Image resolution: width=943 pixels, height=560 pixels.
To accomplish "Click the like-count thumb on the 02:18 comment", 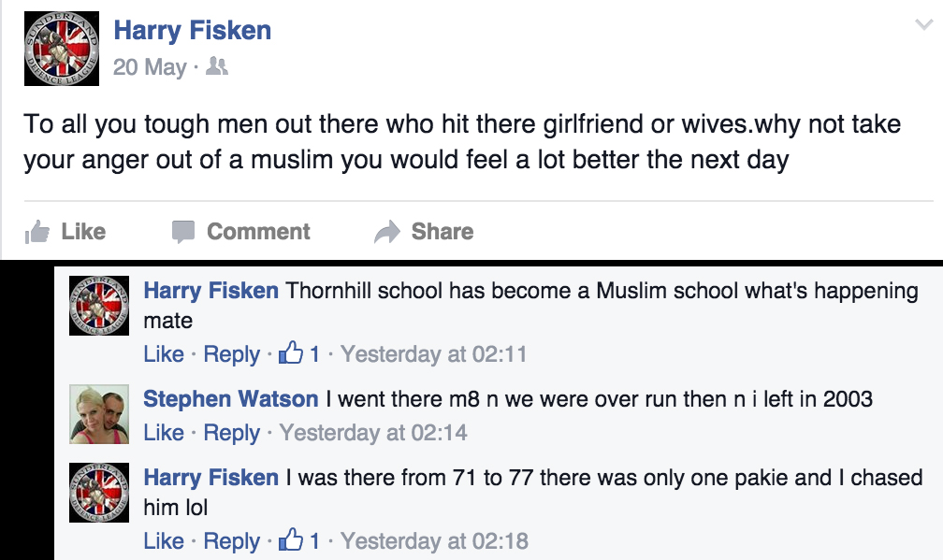I will [293, 540].
